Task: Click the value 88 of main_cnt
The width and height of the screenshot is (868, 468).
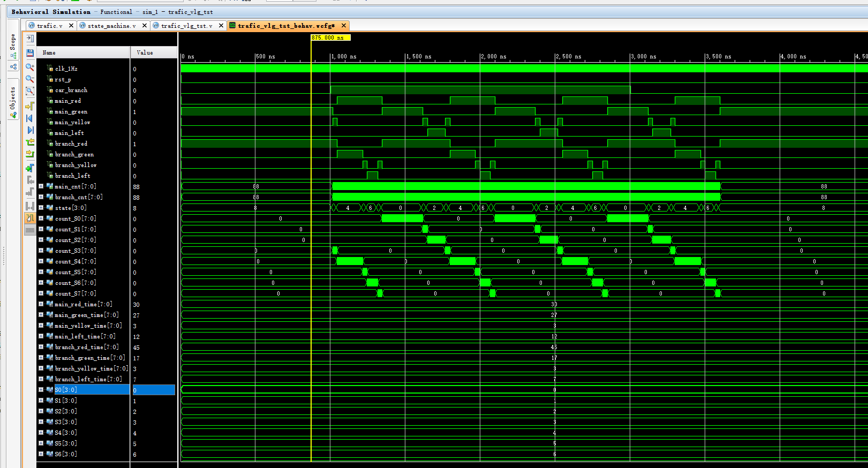Action: (137, 187)
